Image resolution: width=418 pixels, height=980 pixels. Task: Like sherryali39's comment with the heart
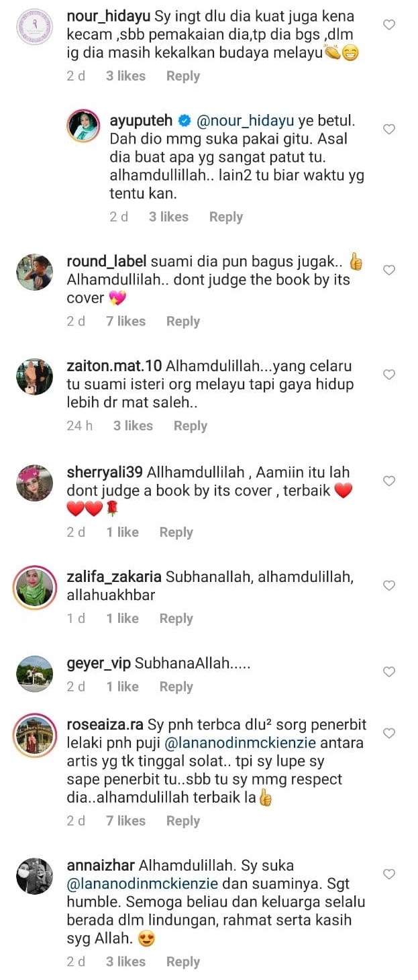(x=388, y=481)
